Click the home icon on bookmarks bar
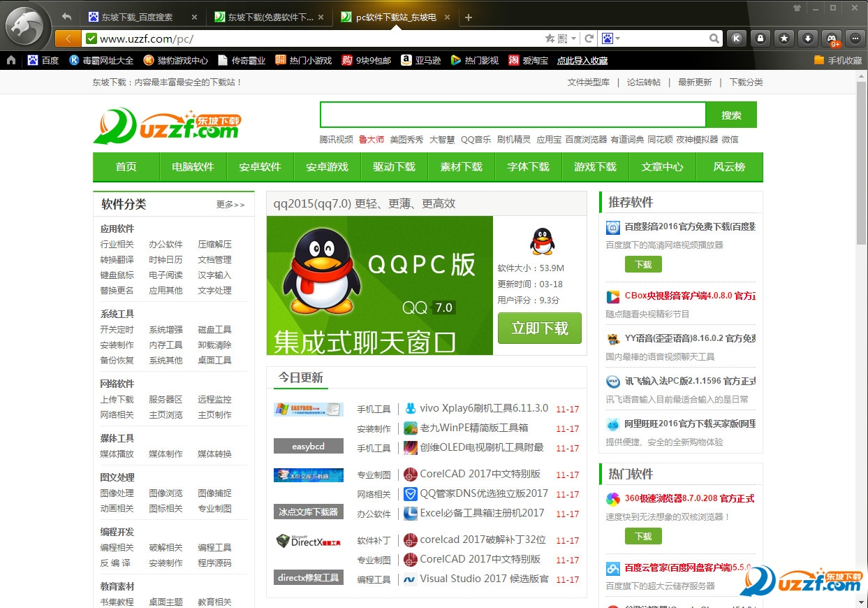Screen dimensions: 868x608 (11, 61)
